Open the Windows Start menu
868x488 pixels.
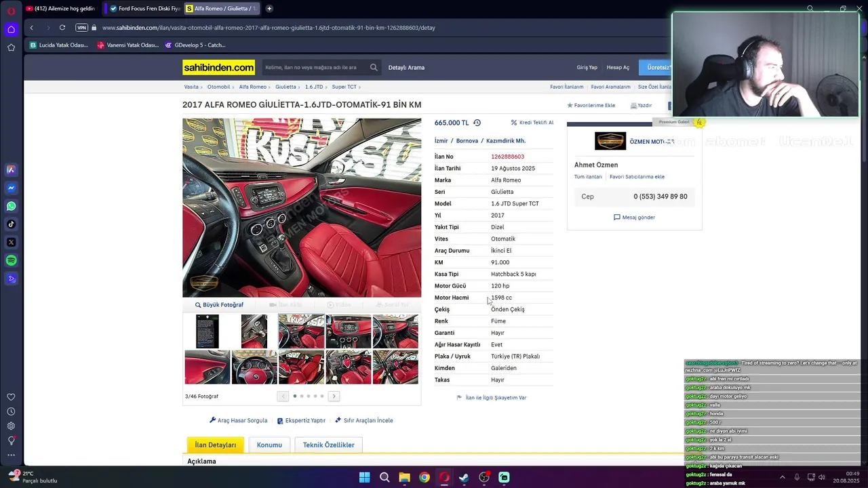(x=364, y=477)
